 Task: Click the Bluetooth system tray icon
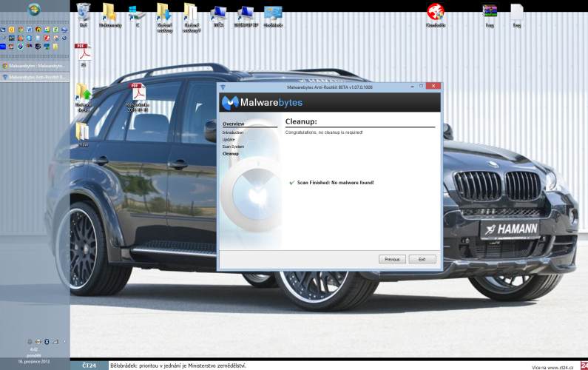tap(46, 341)
